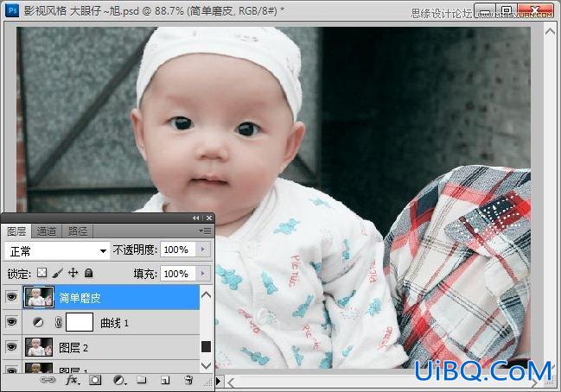The image size is (561, 392).
Task: Click the 曲线 1 mask link chain
Action: tap(58, 323)
